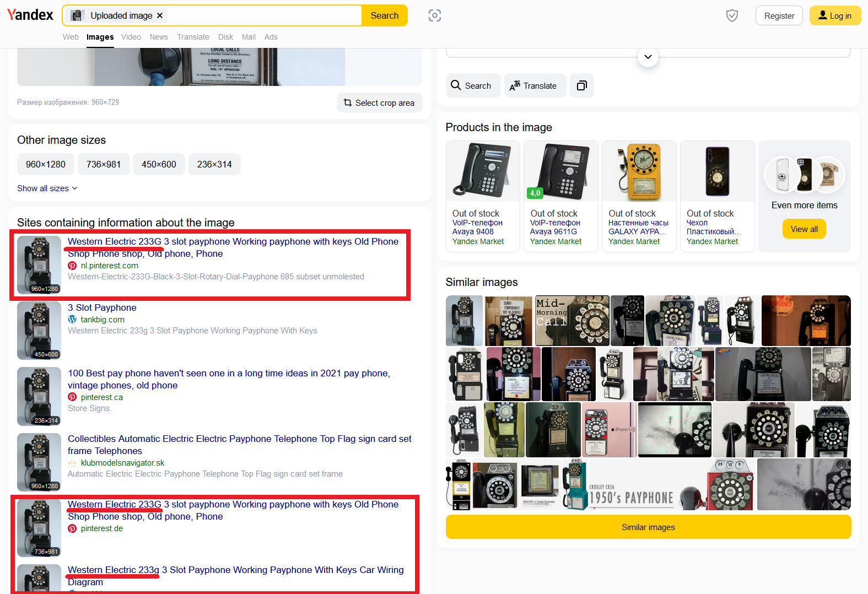Open the Ads tab
This screenshot has height=594, width=868.
(x=271, y=37)
